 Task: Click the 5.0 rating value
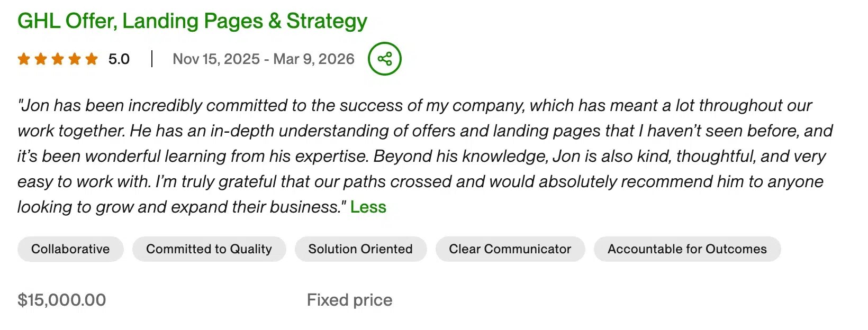point(118,59)
